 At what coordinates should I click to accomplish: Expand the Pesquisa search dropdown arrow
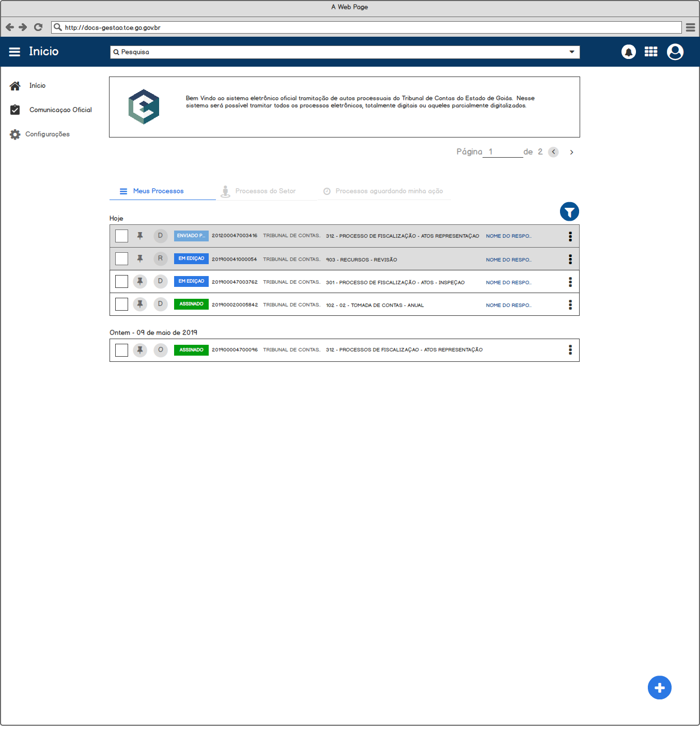point(571,52)
